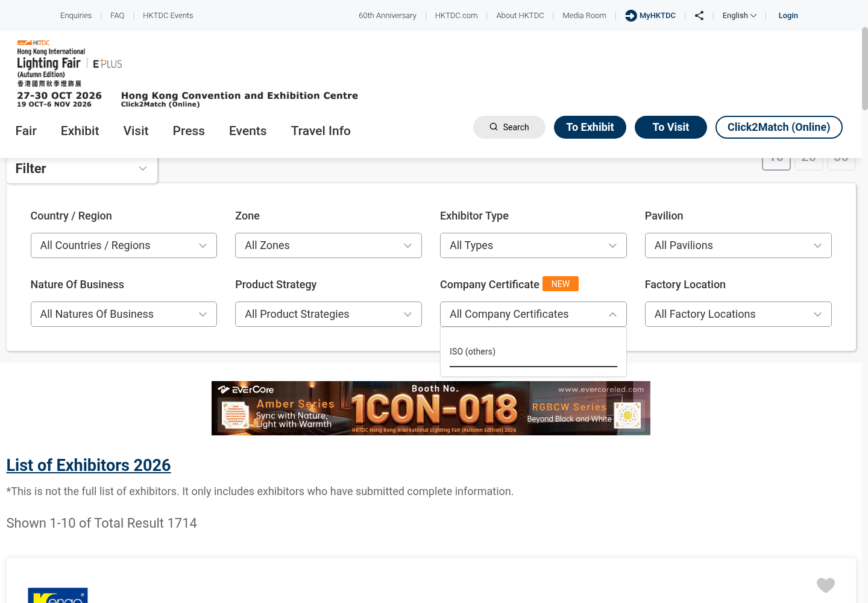Click the HKTDC.com link
The height and width of the screenshot is (603, 868).
(456, 16)
